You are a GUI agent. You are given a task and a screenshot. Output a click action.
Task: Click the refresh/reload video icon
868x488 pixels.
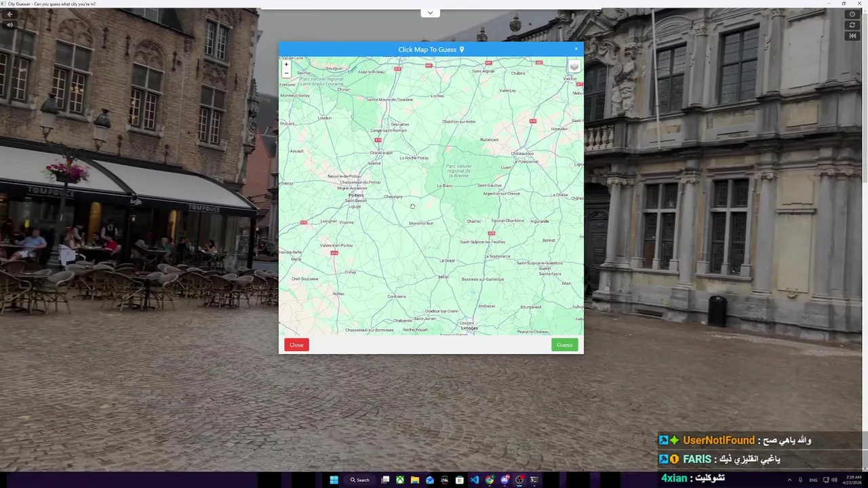852,25
